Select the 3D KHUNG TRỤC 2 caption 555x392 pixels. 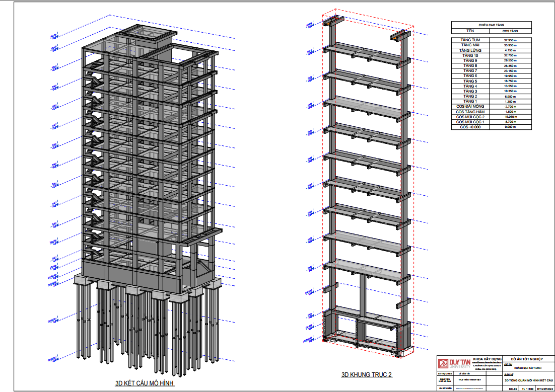point(366,375)
